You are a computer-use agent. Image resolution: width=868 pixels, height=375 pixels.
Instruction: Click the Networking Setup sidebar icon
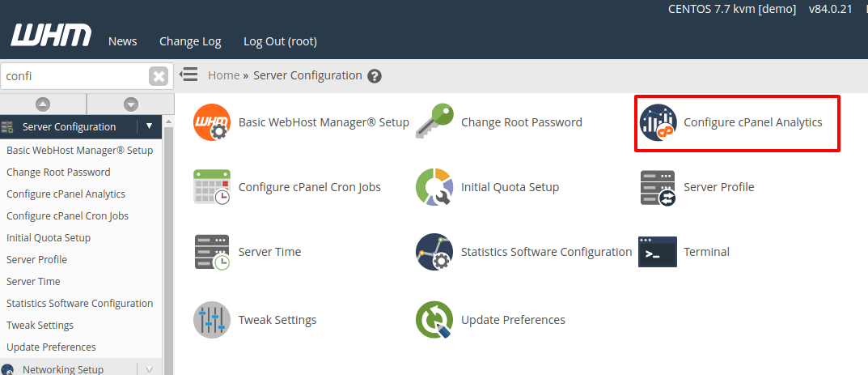(x=7, y=369)
